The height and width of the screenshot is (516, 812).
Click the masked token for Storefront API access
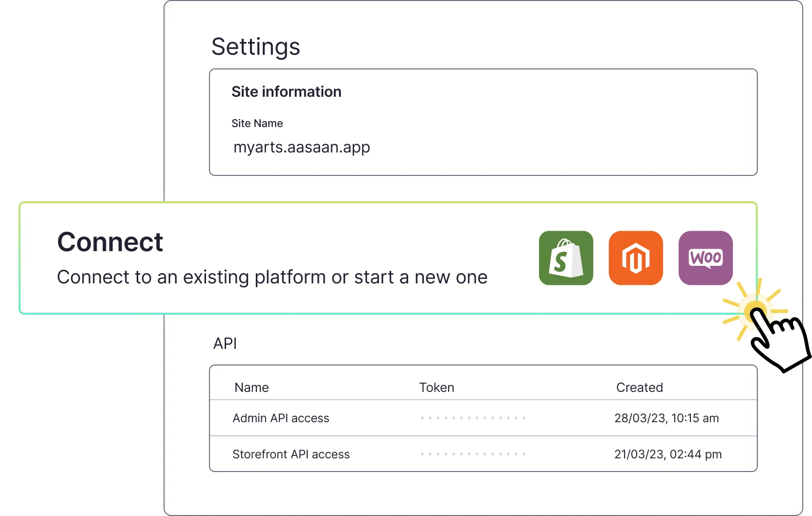pyautogui.click(x=473, y=454)
